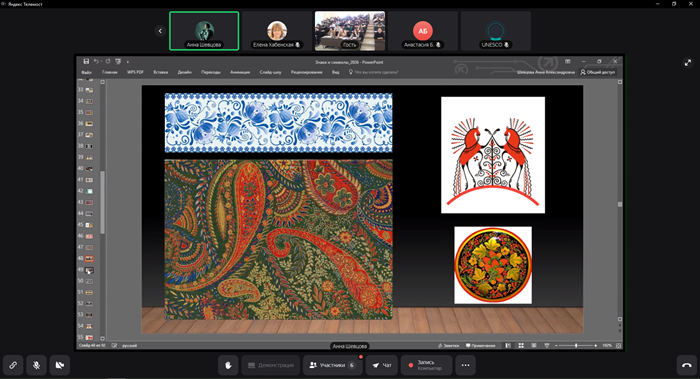
Task: Open ribbon display options icon
Action: click(567, 62)
